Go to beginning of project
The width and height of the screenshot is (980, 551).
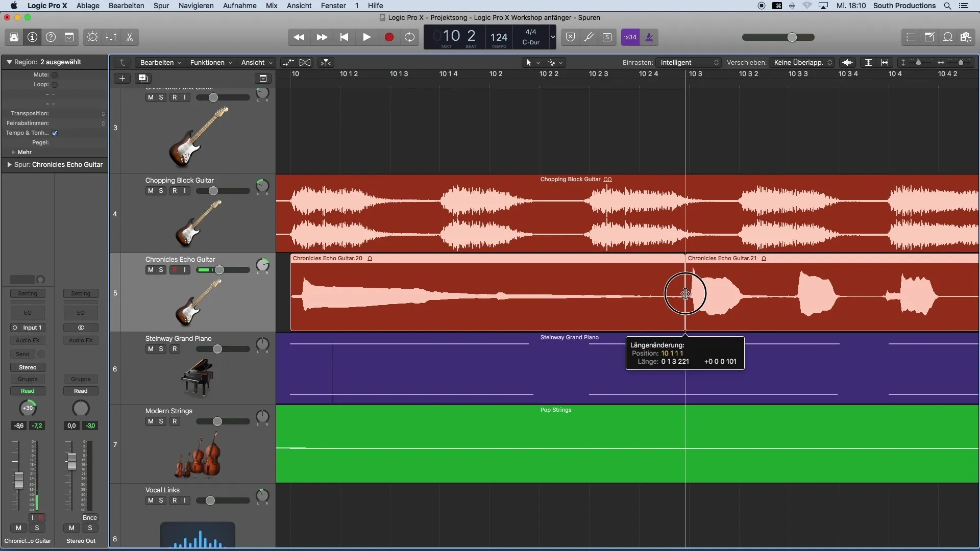pyautogui.click(x=344, y=37)
